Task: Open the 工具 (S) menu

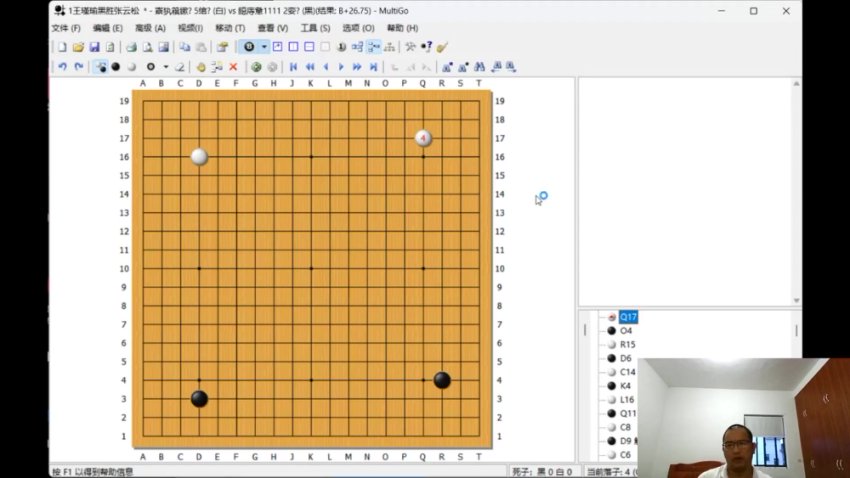Action: [x=315, y=28]
